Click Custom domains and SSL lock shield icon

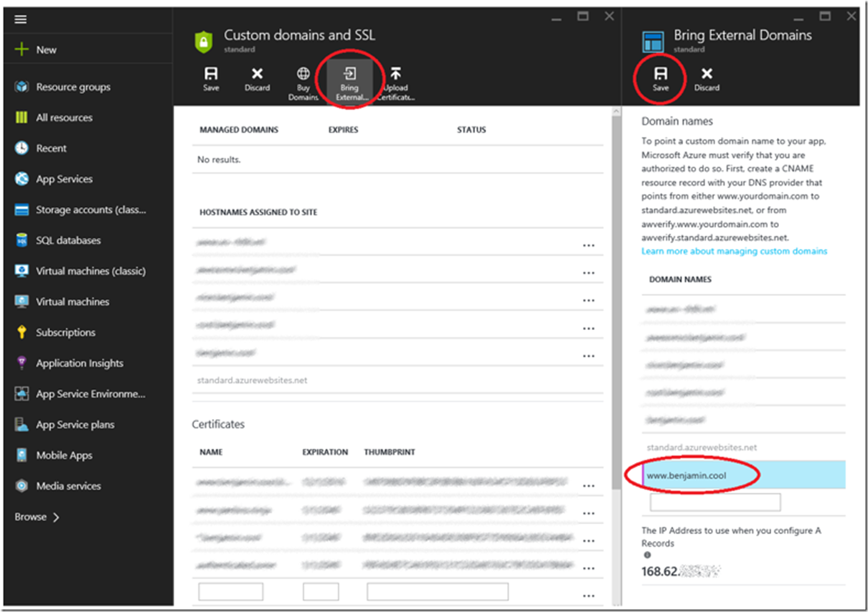click(204, 42)
